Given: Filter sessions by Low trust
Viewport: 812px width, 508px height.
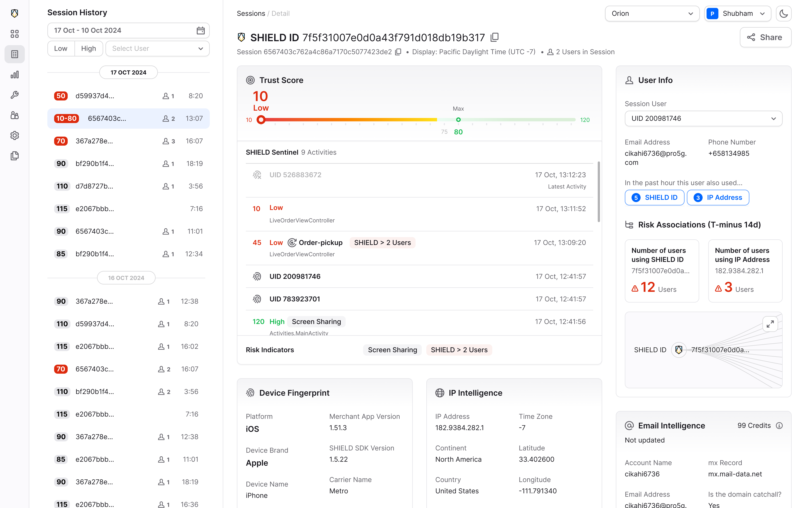Looking at the screenshot, I should click(61, 48).
